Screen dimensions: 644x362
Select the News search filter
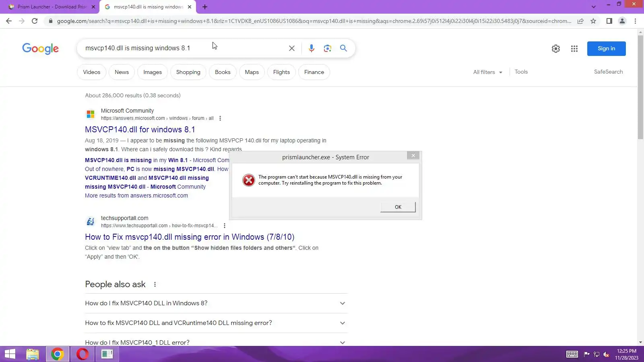(122, 72)
